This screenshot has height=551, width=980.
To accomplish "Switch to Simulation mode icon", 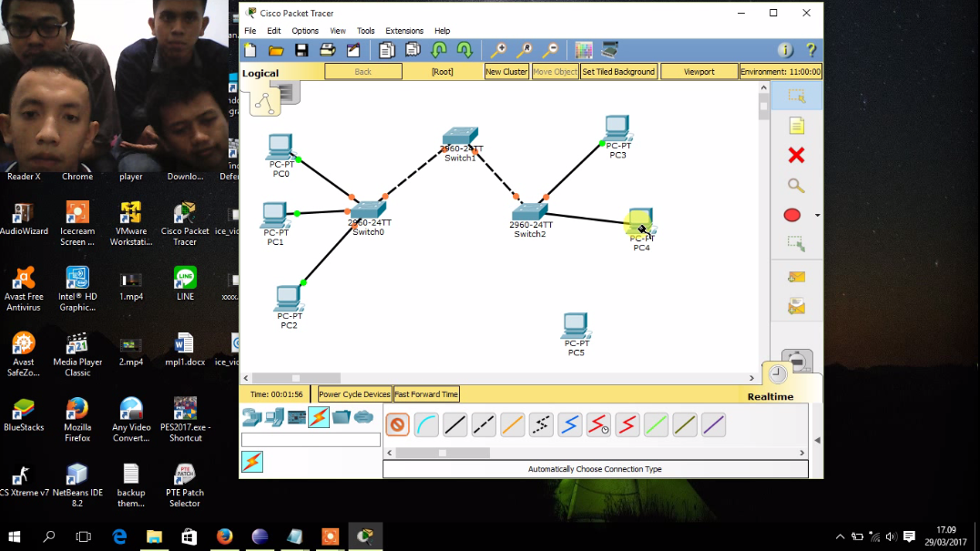I will (798, 361).
